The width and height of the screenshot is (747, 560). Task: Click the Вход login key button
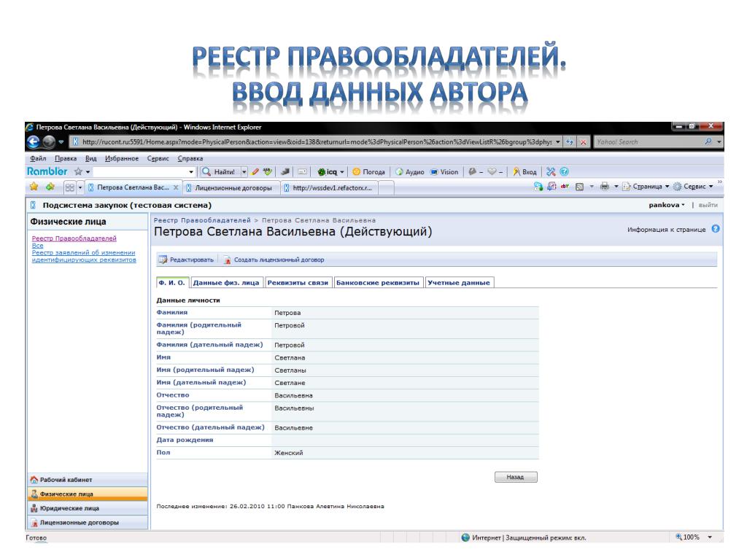point(525,172)
